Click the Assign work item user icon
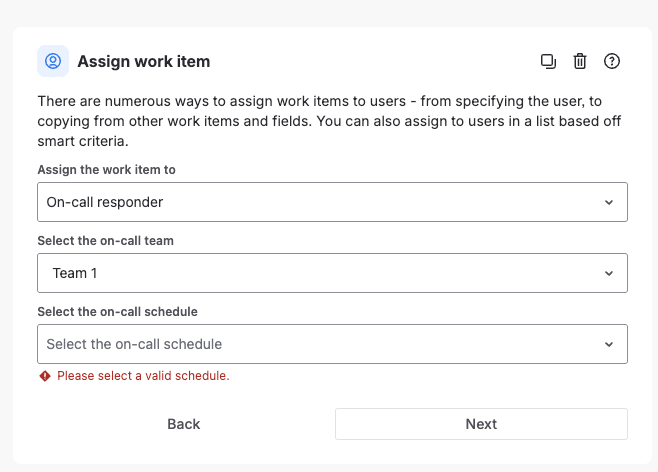Screen dimensions: 658x472 pyautogui.click(x=53, y=61)
